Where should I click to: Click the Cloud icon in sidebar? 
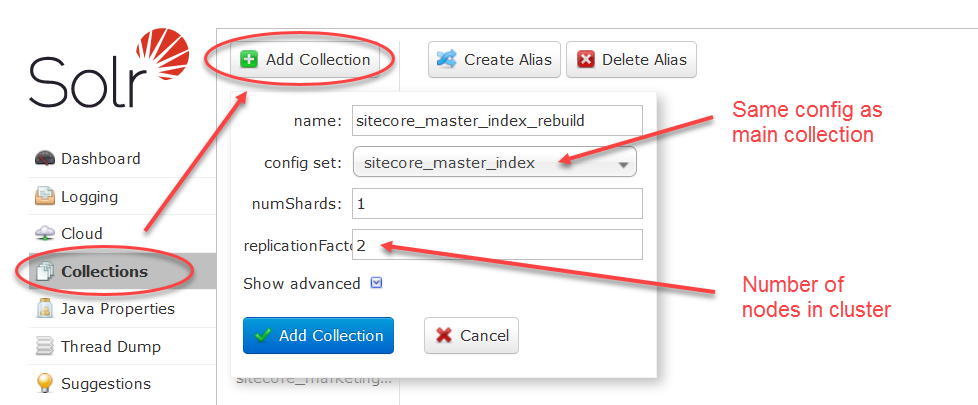[x=45, y=234]
